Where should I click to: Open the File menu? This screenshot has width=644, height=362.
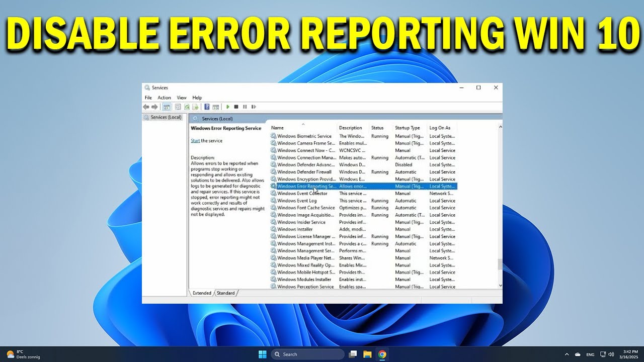tap(148, 98)
